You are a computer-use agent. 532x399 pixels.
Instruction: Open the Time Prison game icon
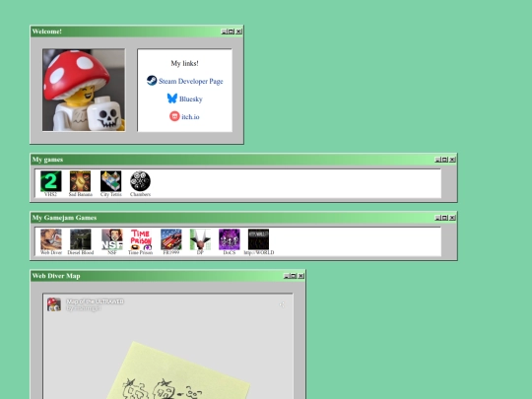point(141,239)
